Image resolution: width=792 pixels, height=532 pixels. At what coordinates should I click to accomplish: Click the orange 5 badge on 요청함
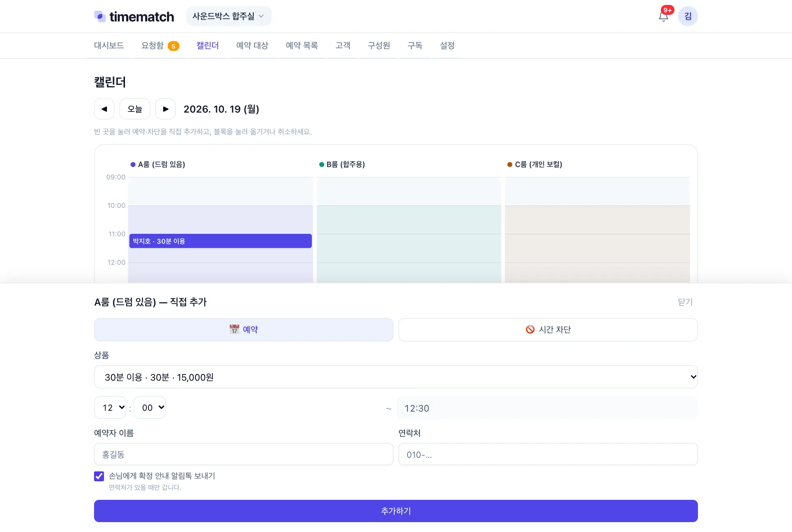coord(173,46)
